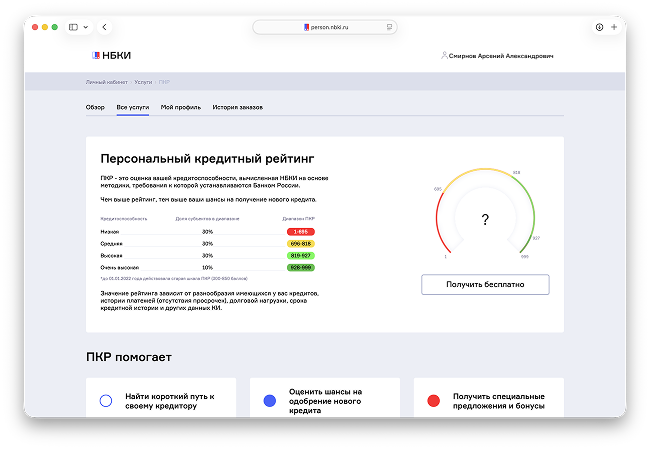Click the dark green 928-999 range badge
This screenshot has height=449, width=650.
point(301,268)
